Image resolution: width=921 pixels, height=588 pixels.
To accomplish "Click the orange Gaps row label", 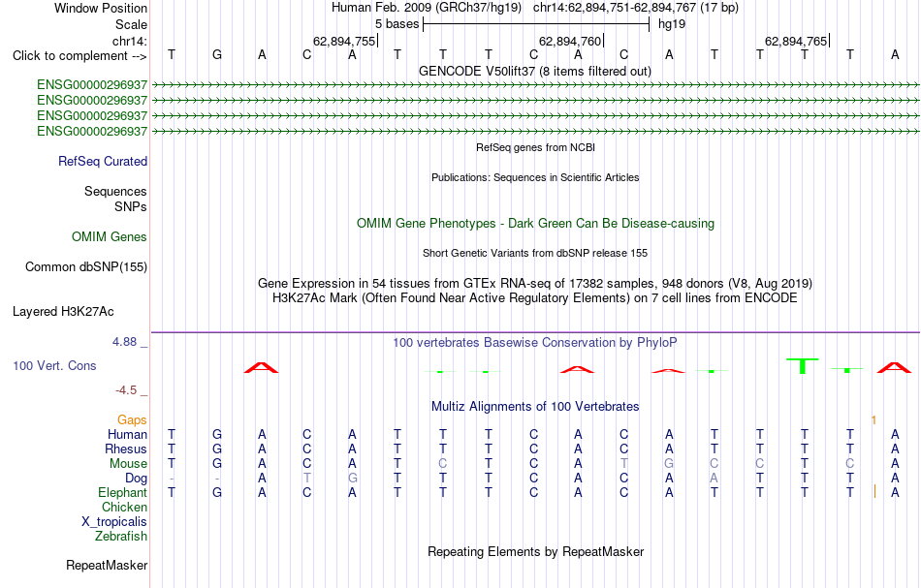I will point(132,420).
